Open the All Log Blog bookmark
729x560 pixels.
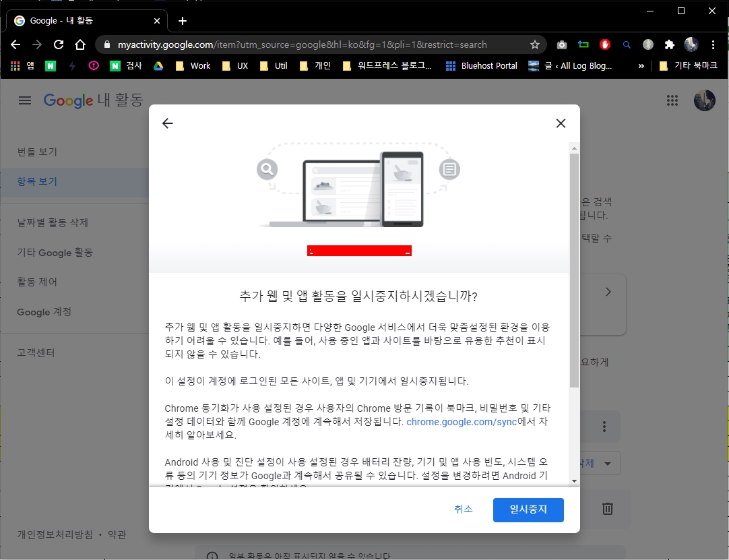(x=571, y=66)
